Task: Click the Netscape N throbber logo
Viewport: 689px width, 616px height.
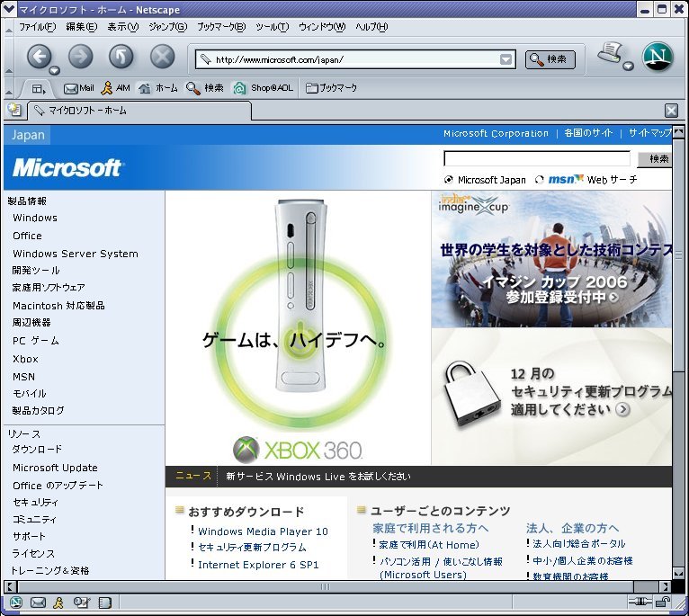Action: coord(658,57)
